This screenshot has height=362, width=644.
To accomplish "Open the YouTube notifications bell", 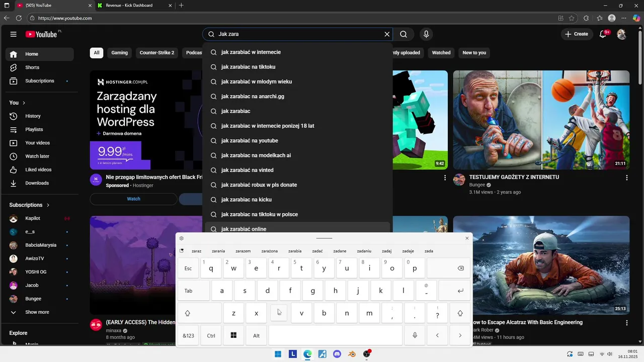I will 603,34.
